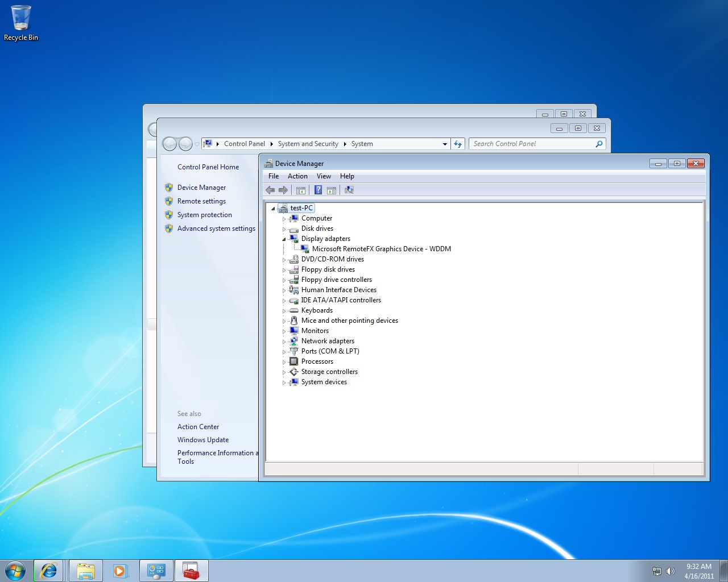The height and width of the screenshot is (582, 728).
Task: Expand the Human Interface Devices node
Action: click(284, 290)
